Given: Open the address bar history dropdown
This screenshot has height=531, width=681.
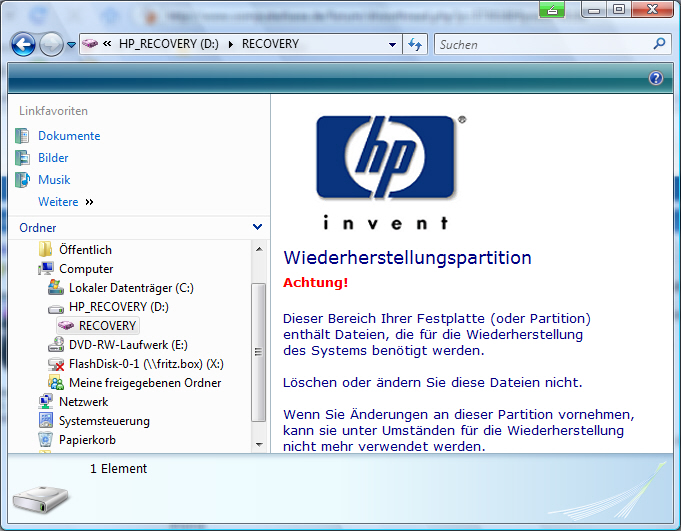Looking at the screenshot, I should 392,44.
